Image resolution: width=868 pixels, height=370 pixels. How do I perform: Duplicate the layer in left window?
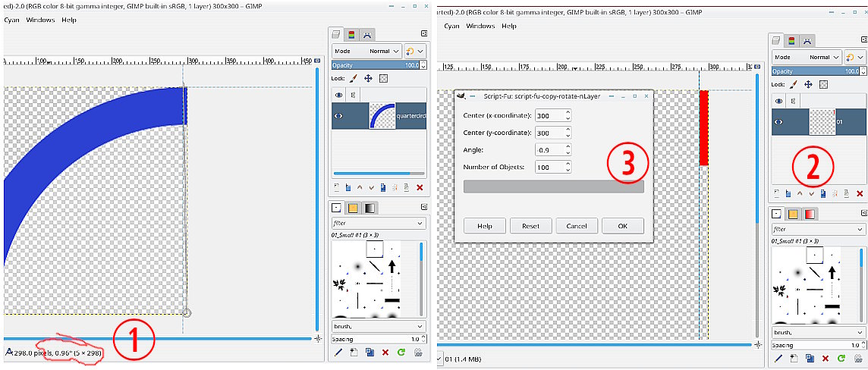click(383, 187)
